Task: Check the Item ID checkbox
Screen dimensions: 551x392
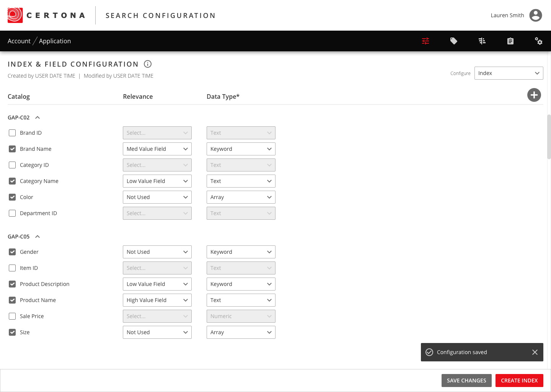Action: (x=12, y=268)
